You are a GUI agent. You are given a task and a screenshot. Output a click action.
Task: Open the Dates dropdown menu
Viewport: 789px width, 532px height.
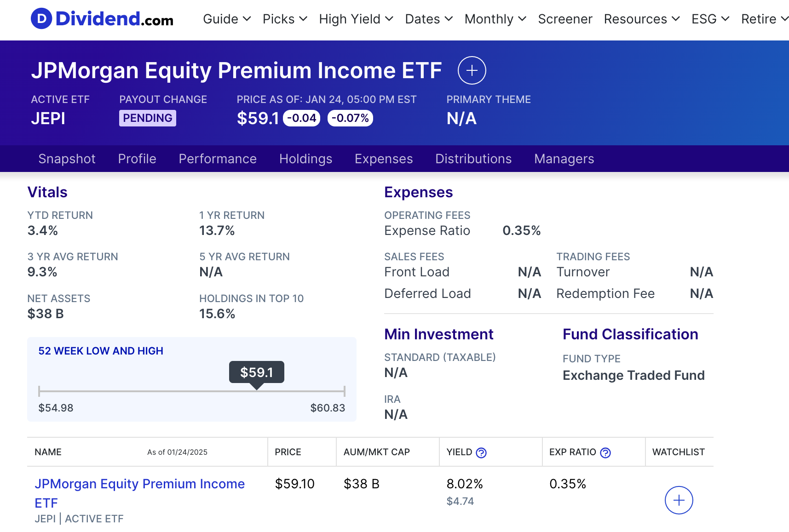coord(429,19)
